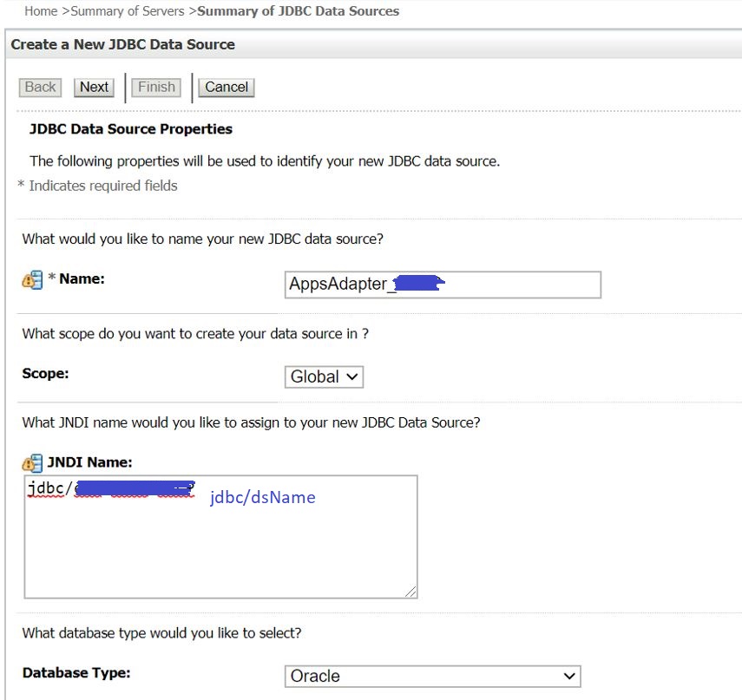Click the Global scope combo box

click(x=324, y=376)
